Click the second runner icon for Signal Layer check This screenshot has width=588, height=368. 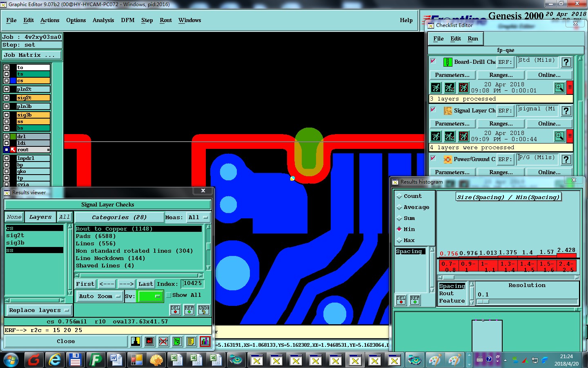pyautogui.click(x=450, y=136)
